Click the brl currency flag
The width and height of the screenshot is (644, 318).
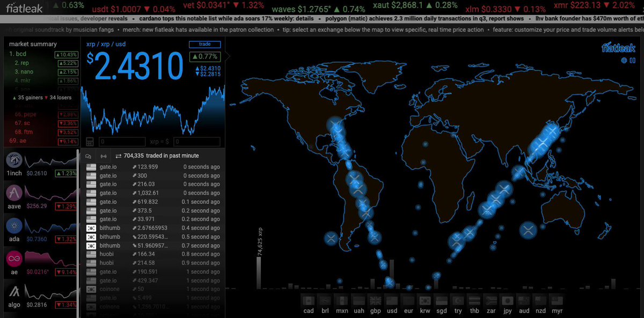pyautogui.click(x=324, y=300)
